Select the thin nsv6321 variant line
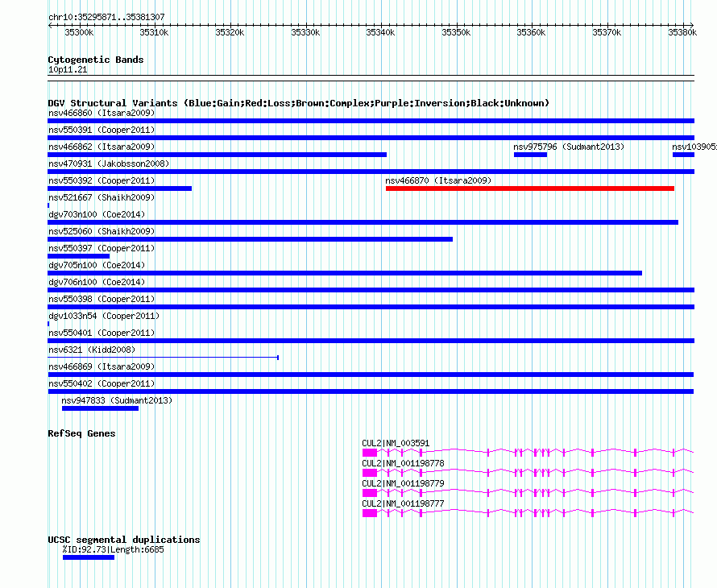 click(x=164, y=357)
